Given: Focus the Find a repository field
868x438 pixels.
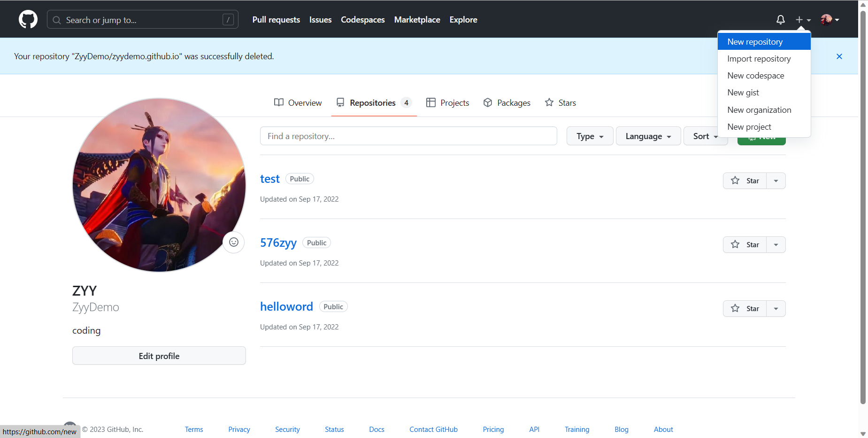Looking at the screenshot, I should 408,136.
